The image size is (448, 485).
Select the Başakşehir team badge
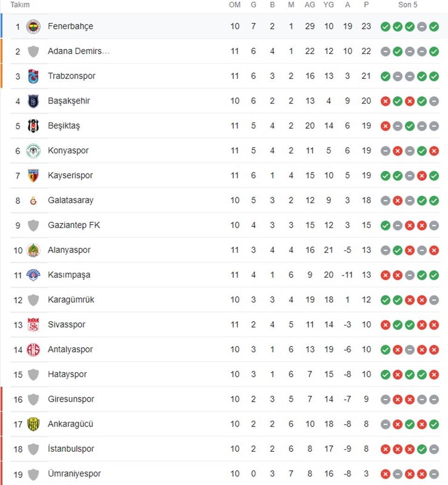pyautogui.click(x=33, y=101)
